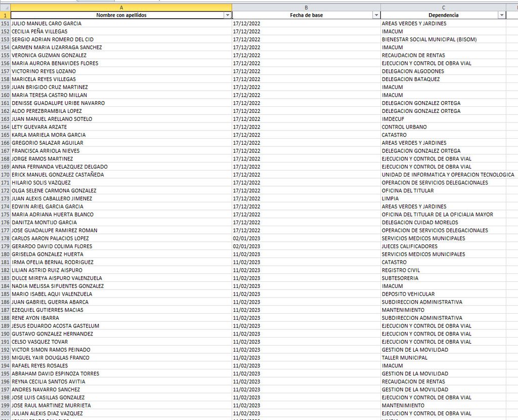The width and height of the screenshot is (518, 420).
Task: Select row 200 using its row number
Action: [x=5, y=413]
